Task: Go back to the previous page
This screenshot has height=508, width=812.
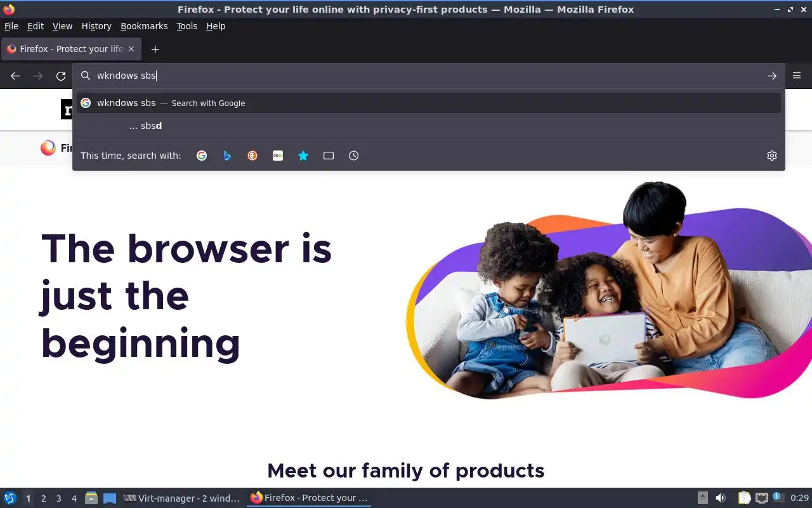Action: (x=15, y=76)
